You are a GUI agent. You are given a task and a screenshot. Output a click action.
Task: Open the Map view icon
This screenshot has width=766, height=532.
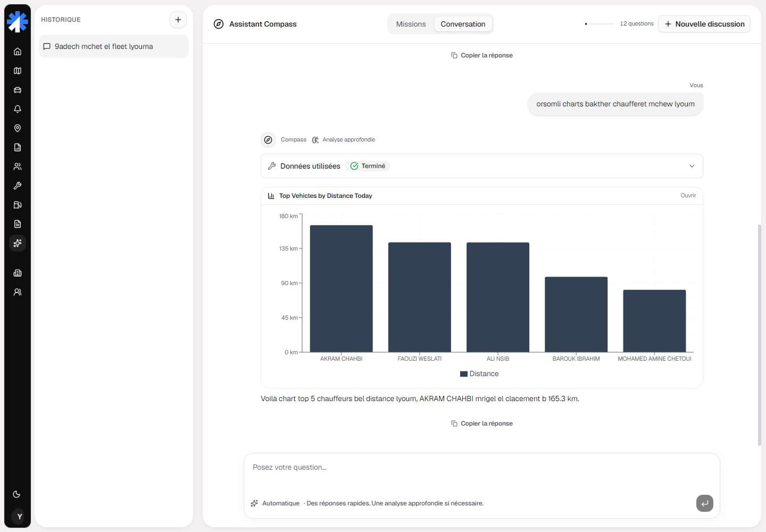pos(18,71)
